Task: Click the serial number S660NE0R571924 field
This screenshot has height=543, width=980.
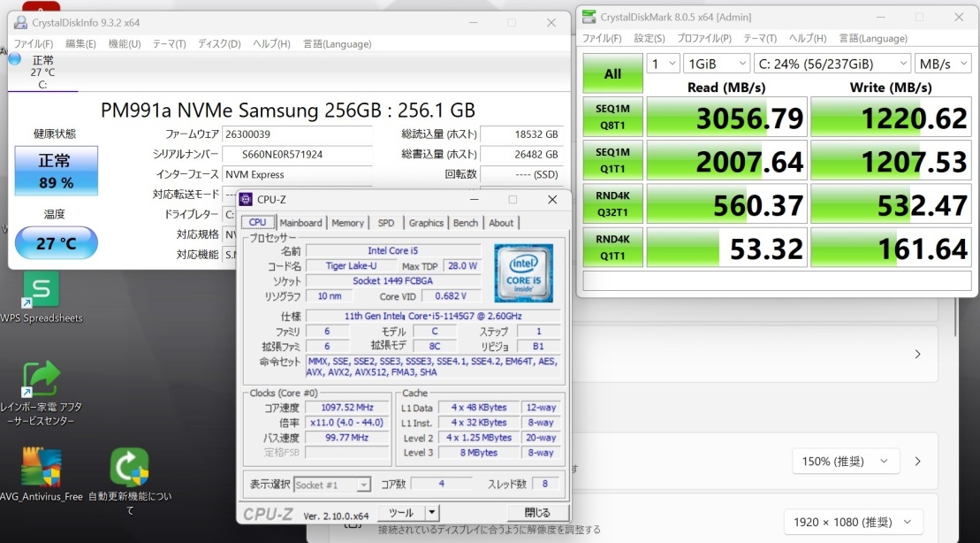Action: click(298, 154)
